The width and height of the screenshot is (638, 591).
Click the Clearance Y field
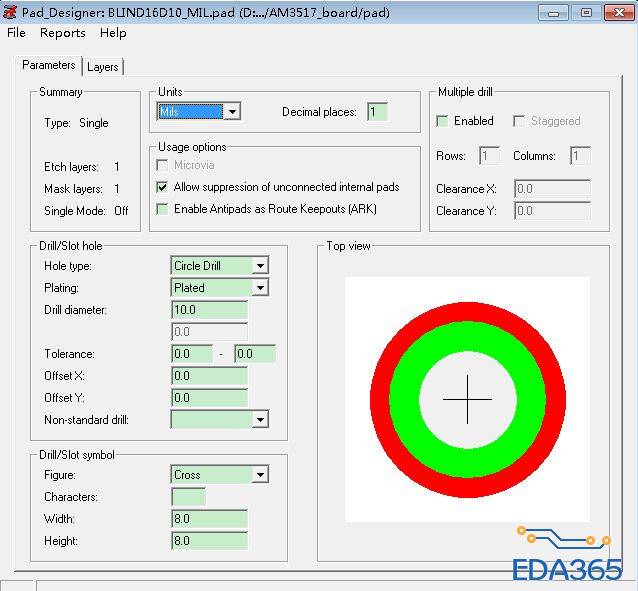pos(552,211)
